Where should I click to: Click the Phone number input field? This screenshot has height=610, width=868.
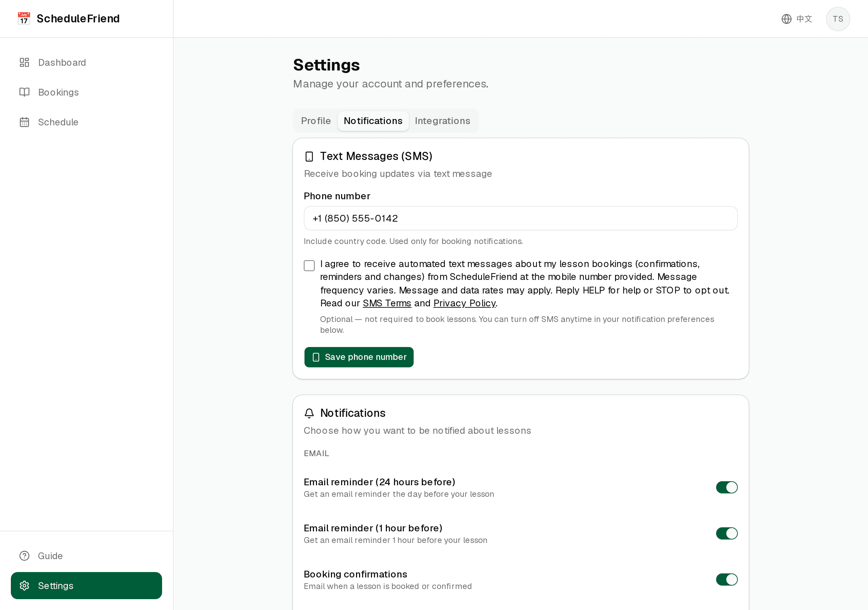pos(520,218)
